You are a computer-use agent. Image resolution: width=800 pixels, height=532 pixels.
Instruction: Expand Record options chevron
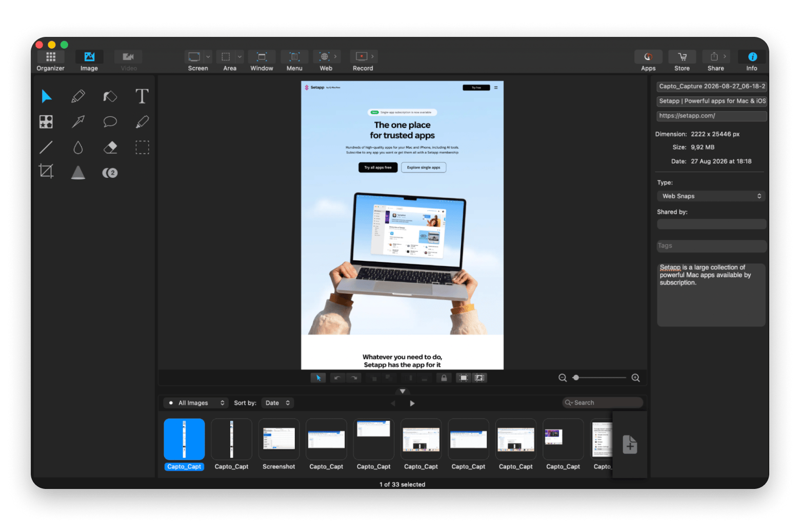373,56
